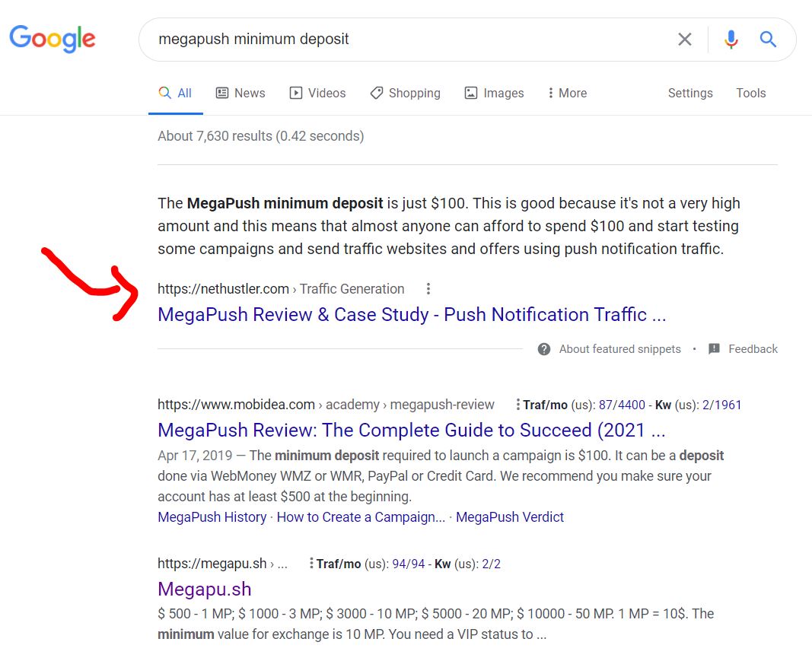812x661 pixels.
Task: Open MegaPush Review & Case Study link
Action: tap(412, 315)
